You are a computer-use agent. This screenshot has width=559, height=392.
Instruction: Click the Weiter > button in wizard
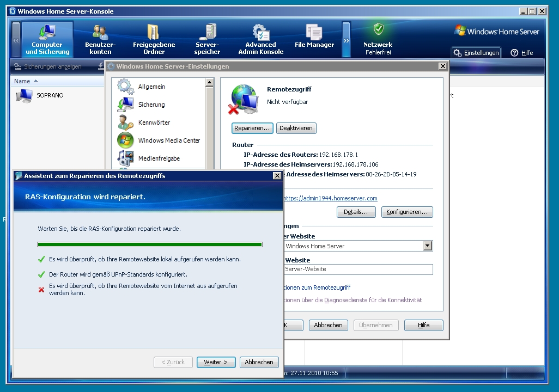point(216,363)
